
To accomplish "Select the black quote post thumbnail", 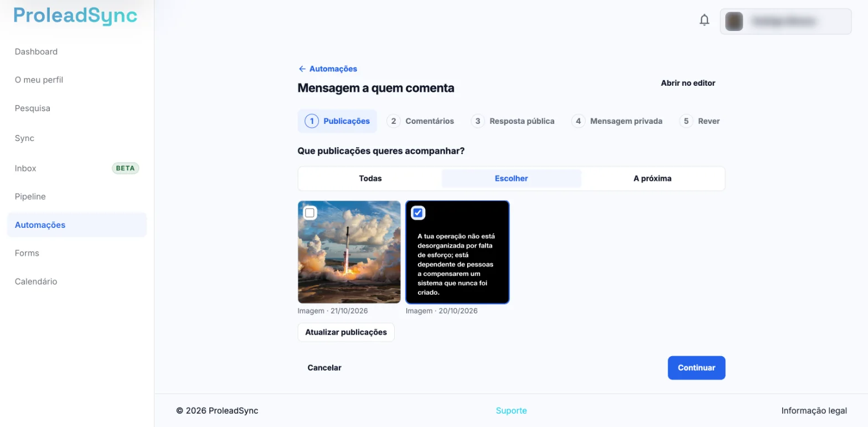I will (458, 252).
